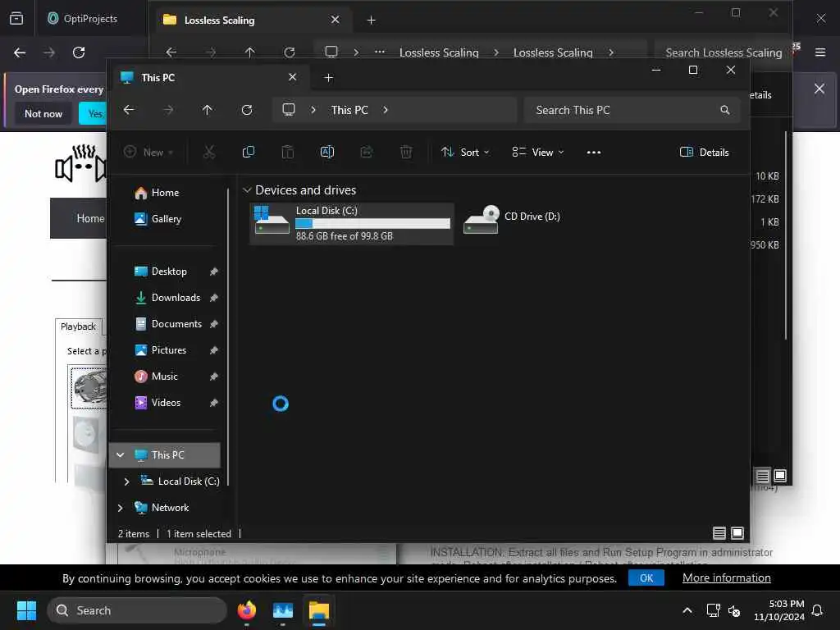
Task: Open More information cookie link
Action: (727, 578)
